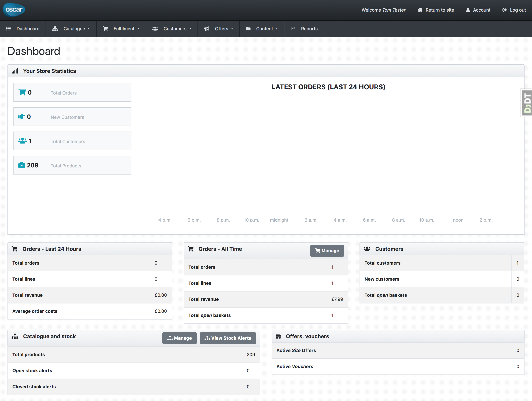Viewport: 532px width, 401px height.
Task: Open the Fulfilment menu
Action: click(121, 29)
